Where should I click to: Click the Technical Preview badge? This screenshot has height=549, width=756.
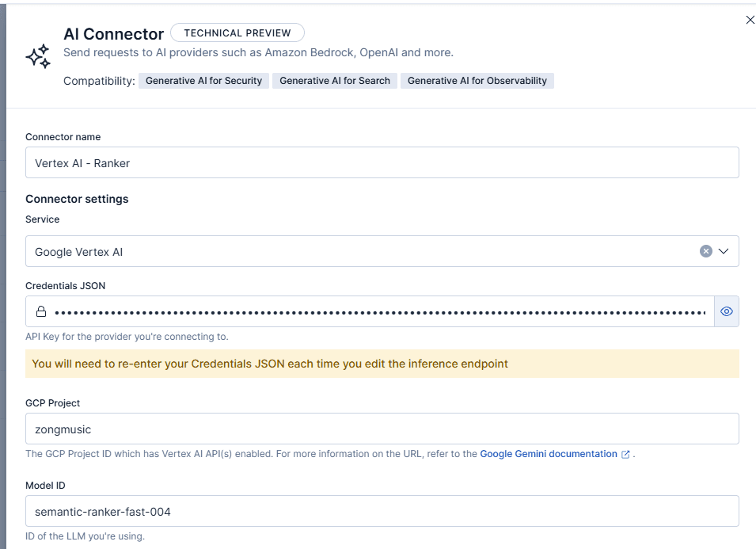coord(237,33)
